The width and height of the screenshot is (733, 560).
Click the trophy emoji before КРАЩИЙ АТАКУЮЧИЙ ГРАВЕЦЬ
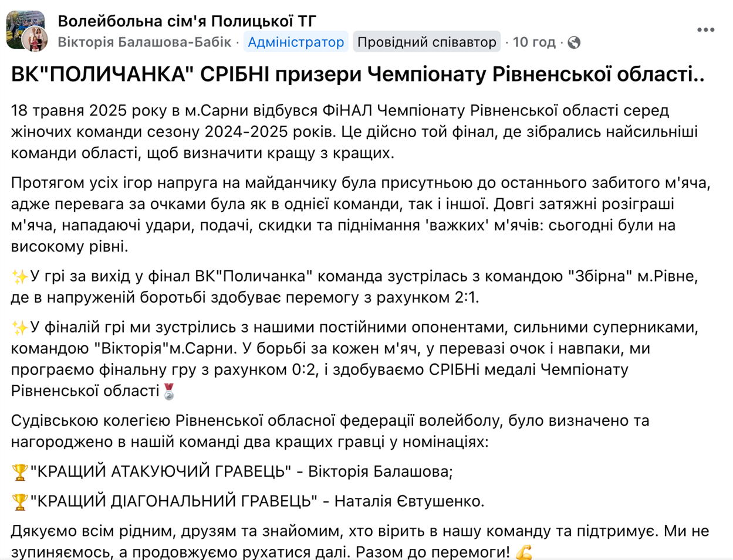click(x=20, y=472)
